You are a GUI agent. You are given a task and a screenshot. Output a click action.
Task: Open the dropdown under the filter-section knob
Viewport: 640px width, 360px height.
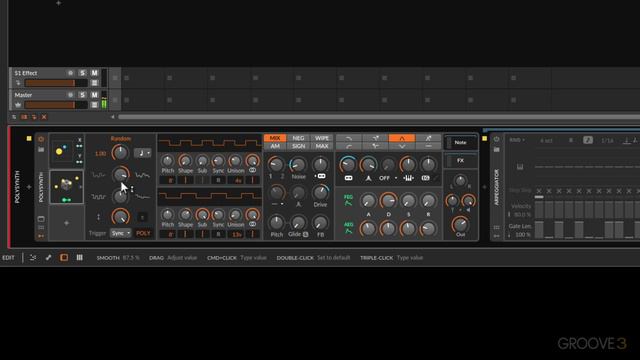(278, 204)
